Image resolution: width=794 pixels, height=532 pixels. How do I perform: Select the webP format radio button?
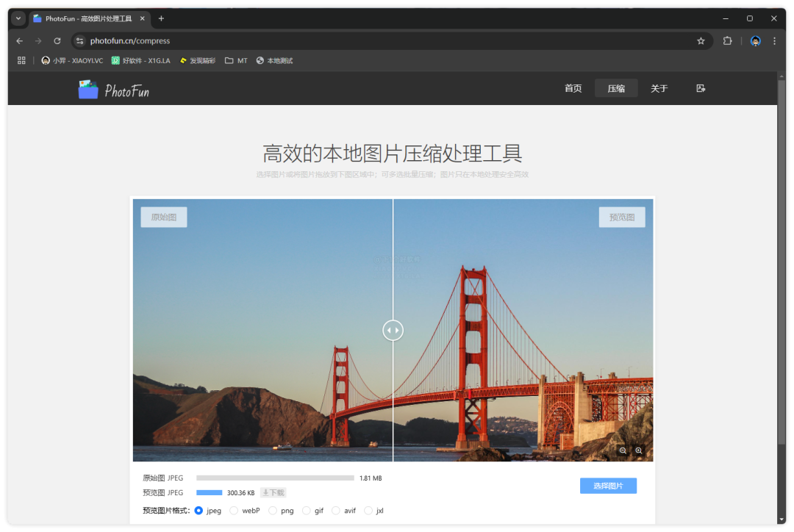coord(234,511)
